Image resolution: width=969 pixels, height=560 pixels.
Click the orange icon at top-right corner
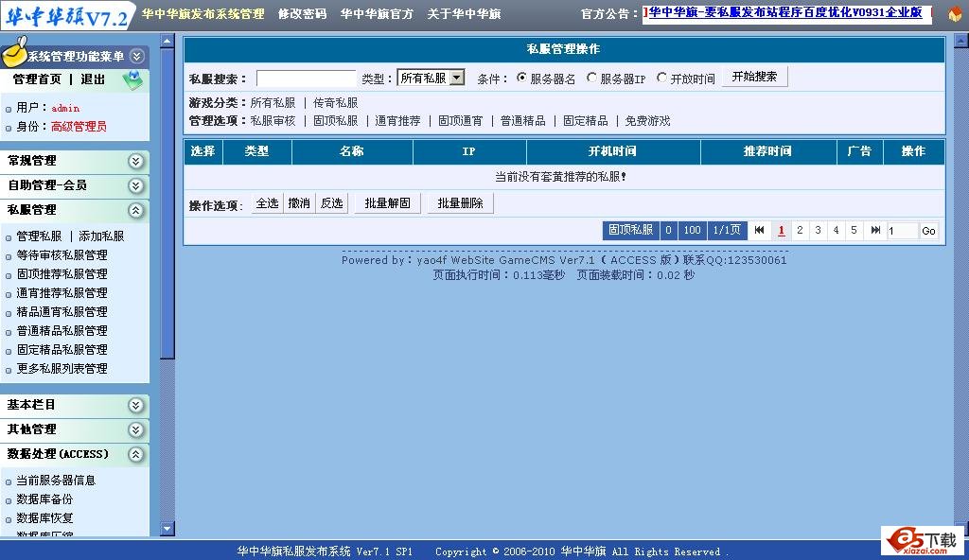[955, 13]
